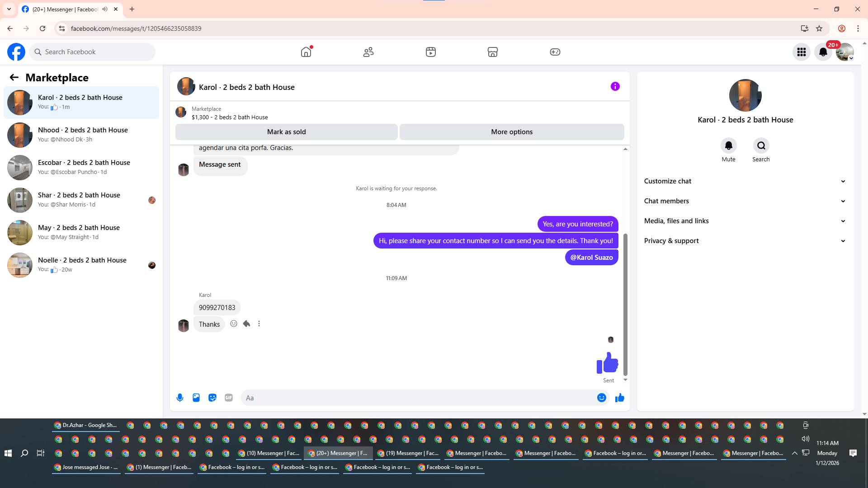The image size is (868, 488).
Task: Click Mark as sold button
Action: click(x=286, y=132)
